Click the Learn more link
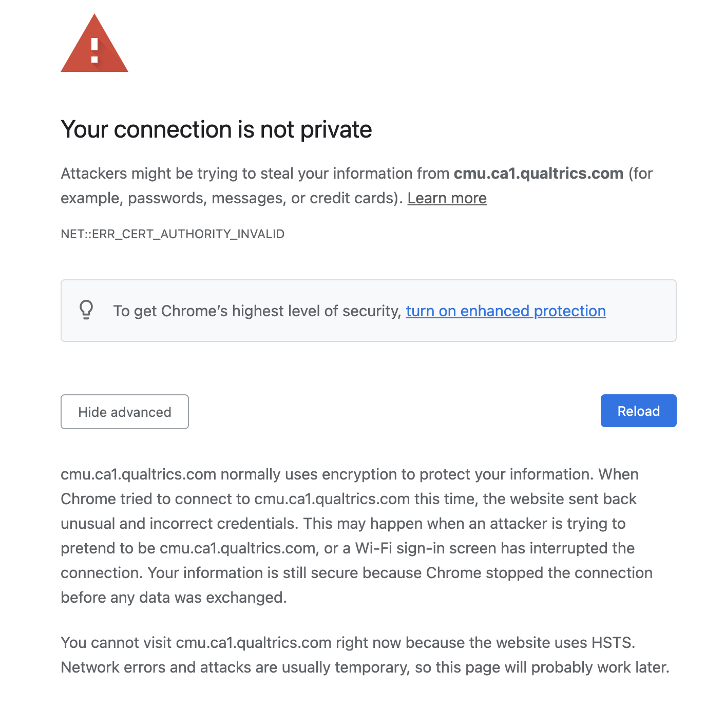This screenshot has height=728, width=725. click(x=447, y=198)
